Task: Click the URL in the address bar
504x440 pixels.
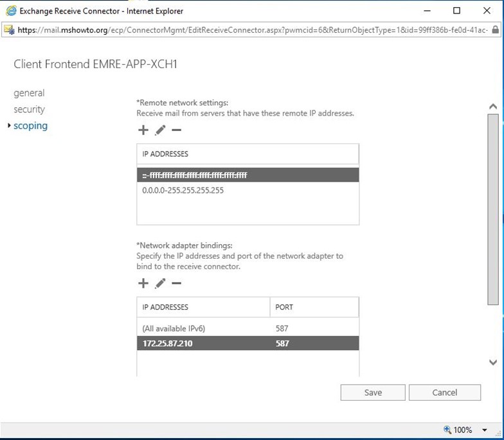Action: (253, 30)
